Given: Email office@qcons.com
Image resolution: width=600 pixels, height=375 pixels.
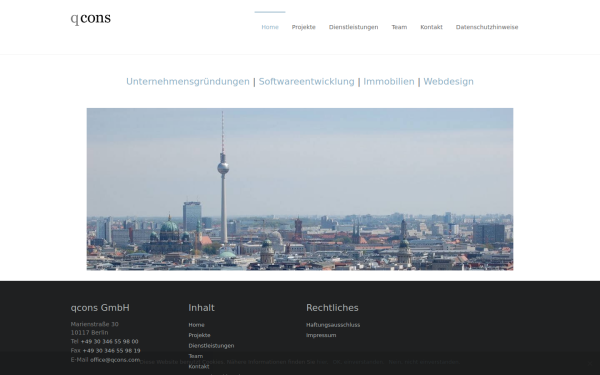Looking at the screenshot, I should (115, 360).
